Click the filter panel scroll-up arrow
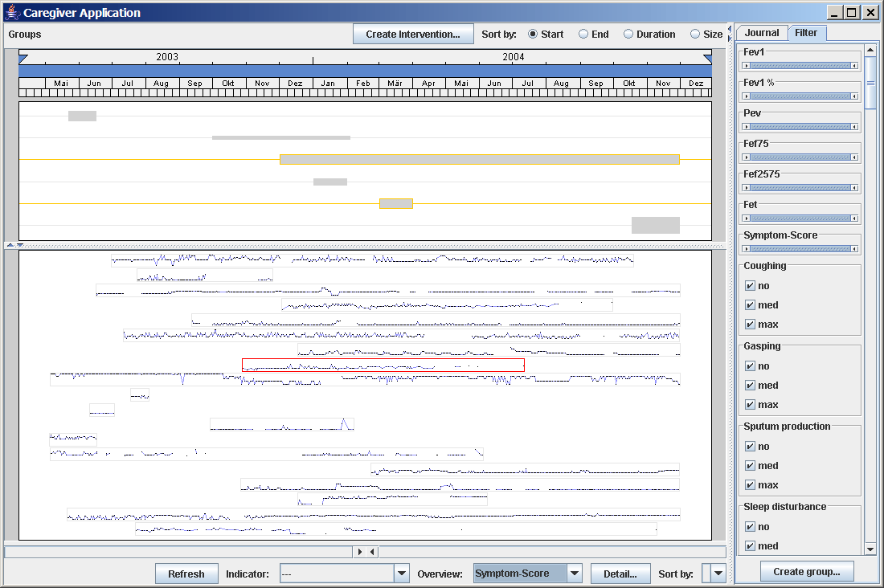This screenshot has width=884, height=588. [x=870, y=51]
